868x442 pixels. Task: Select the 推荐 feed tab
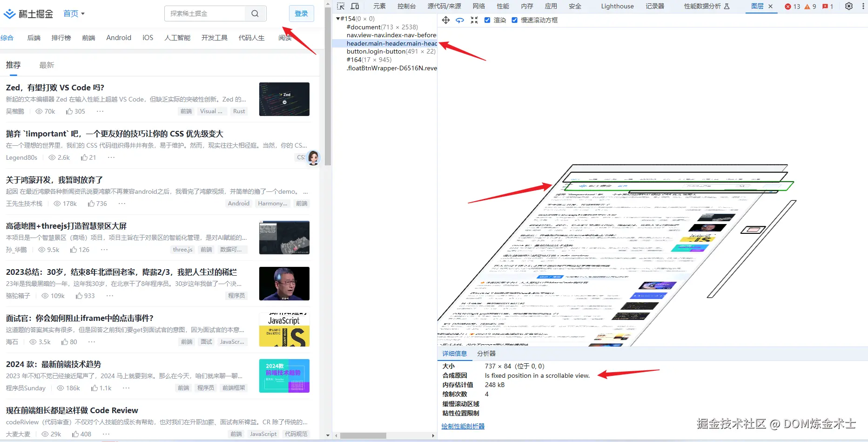(x=13, y=65)
